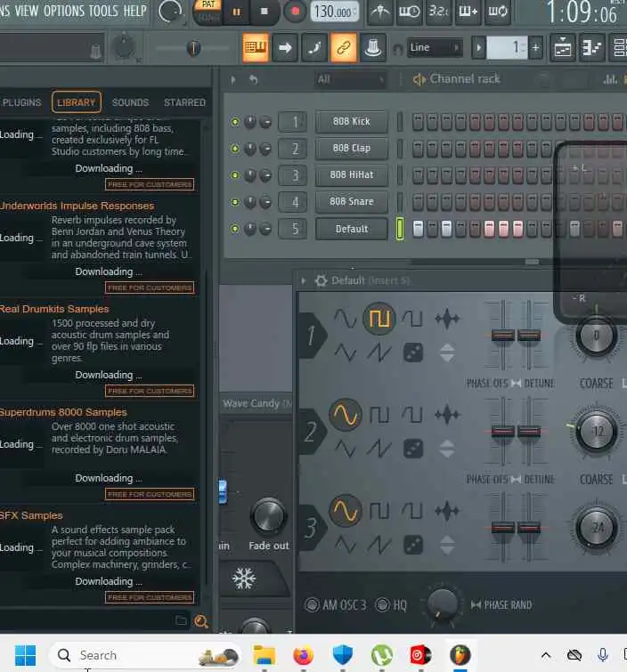Open the Line snap dropdown
The width and height of the screenshot is (627, 672).
tap(435, 47)
